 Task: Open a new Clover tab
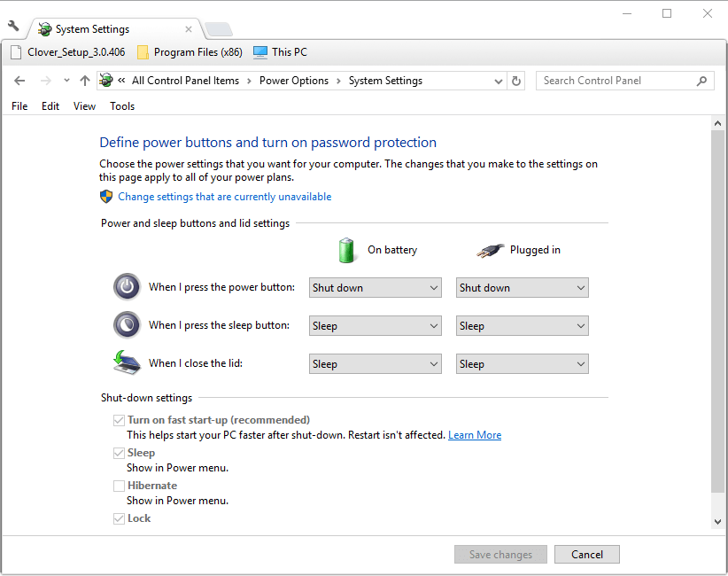click(x=219, y=29)
